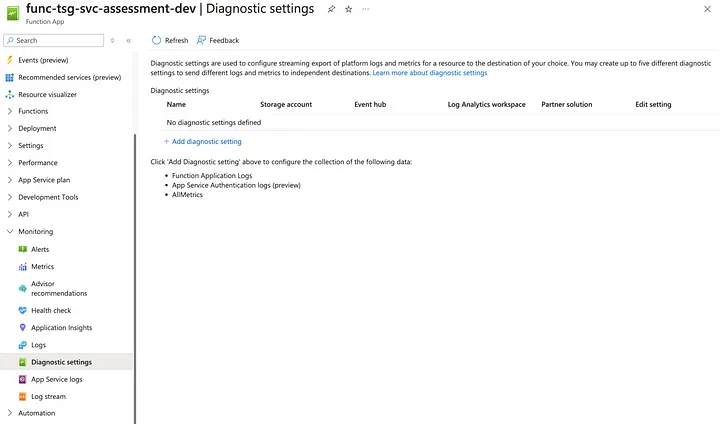The height and width of the screenshot is (424, 720).
Task: Open the more options ellipsis menu
Action: [366, 9]
